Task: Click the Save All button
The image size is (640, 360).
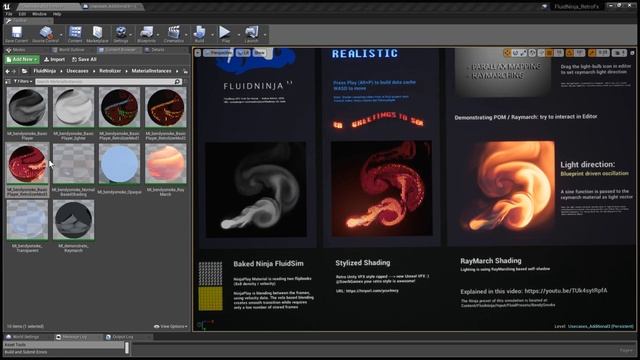Action: (84, 60)
